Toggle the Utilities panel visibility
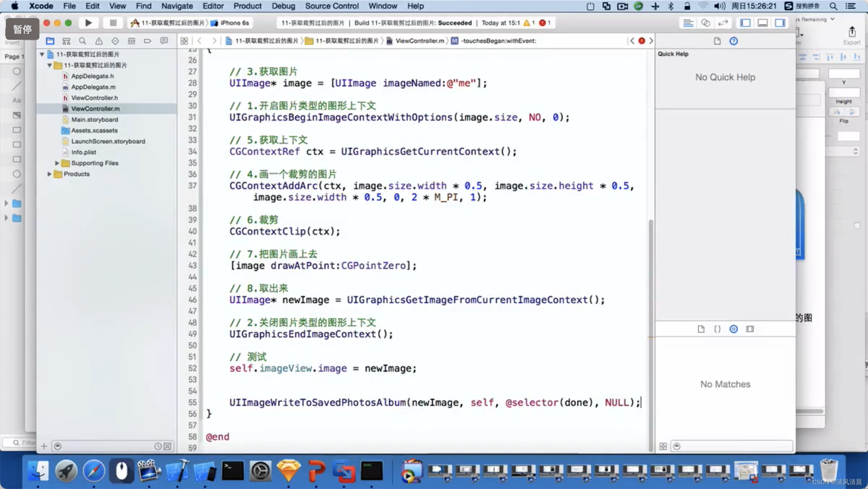The height and width of the screenshot is (489, 868). click(x=780, y=23)
